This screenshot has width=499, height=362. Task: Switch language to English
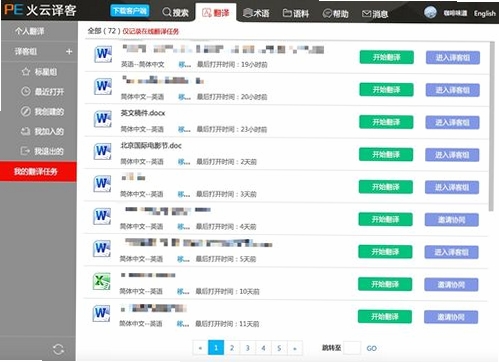point(485,13)
